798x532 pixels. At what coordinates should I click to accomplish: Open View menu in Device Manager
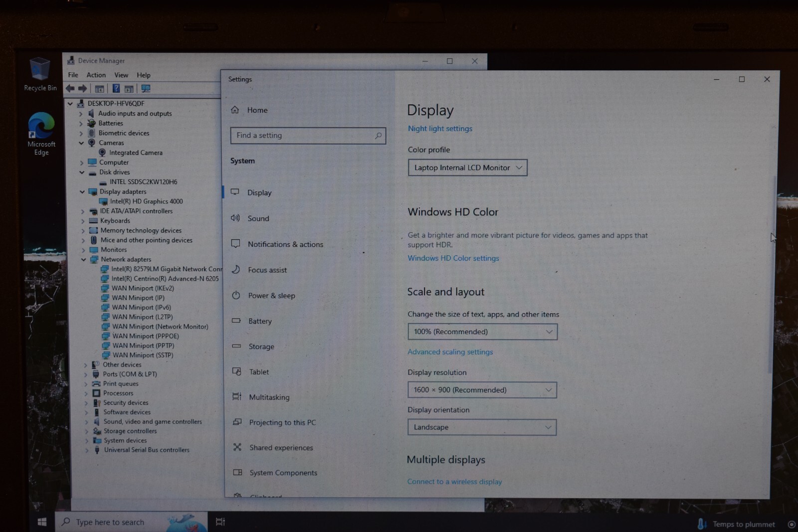121,75
